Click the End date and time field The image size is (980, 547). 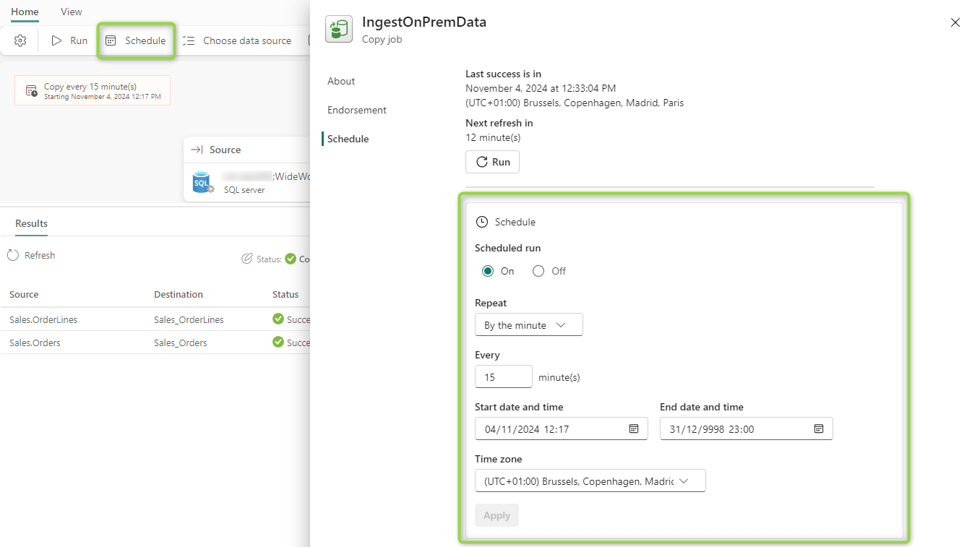(746, 428)
